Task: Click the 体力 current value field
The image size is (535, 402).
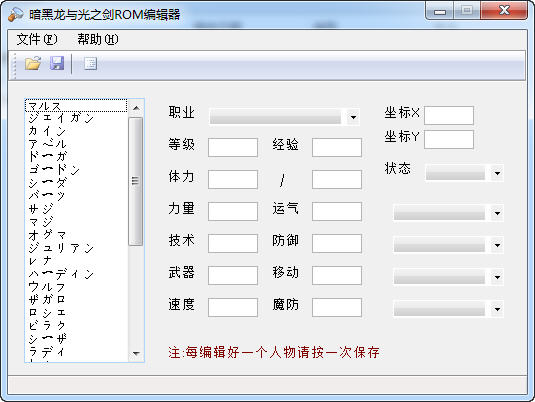Action: pos(233,180)
